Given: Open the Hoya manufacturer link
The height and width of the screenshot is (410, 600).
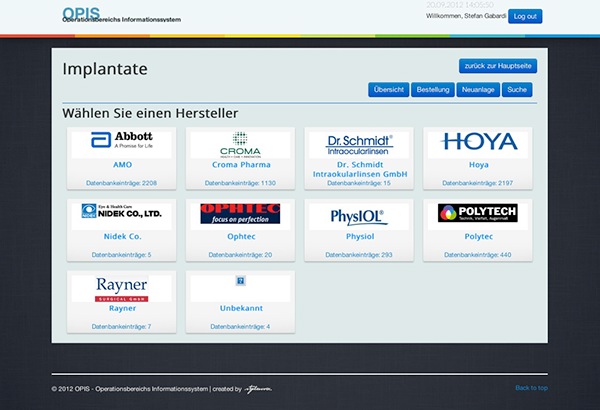Looking at the screenshot, I should coord(479,165).
